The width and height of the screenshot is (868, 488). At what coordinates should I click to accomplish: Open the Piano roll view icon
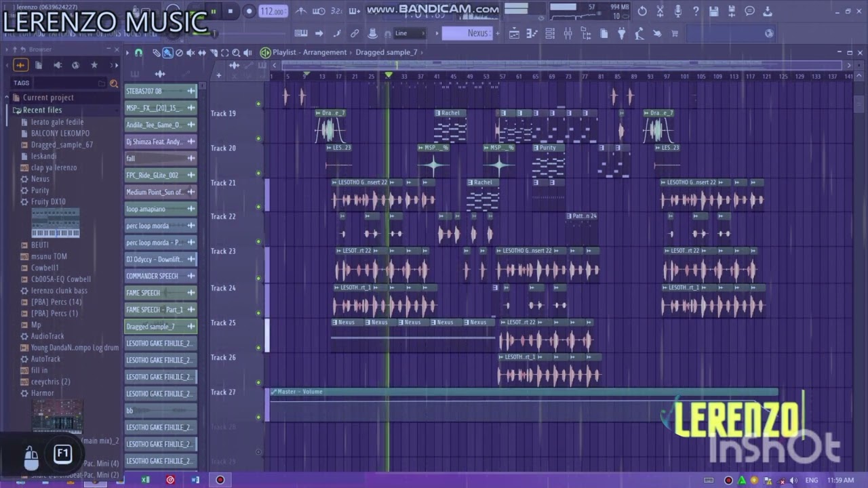tap(532, 33)
